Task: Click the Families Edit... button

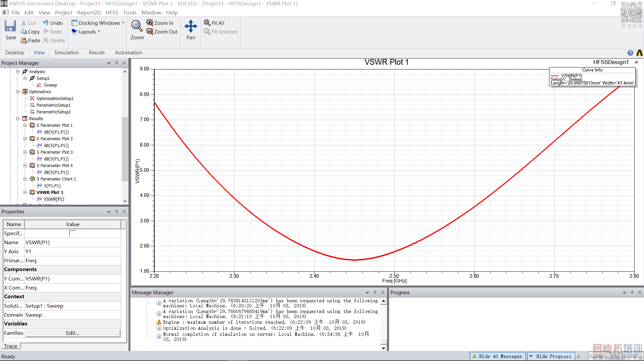Action: [73, 333]
